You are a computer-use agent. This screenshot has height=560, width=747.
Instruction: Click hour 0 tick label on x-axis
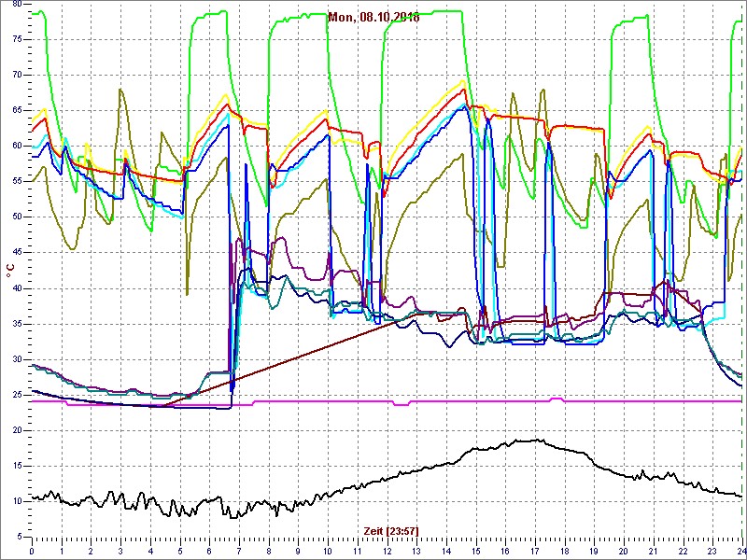pyautogui.click(x=32, y=550)
